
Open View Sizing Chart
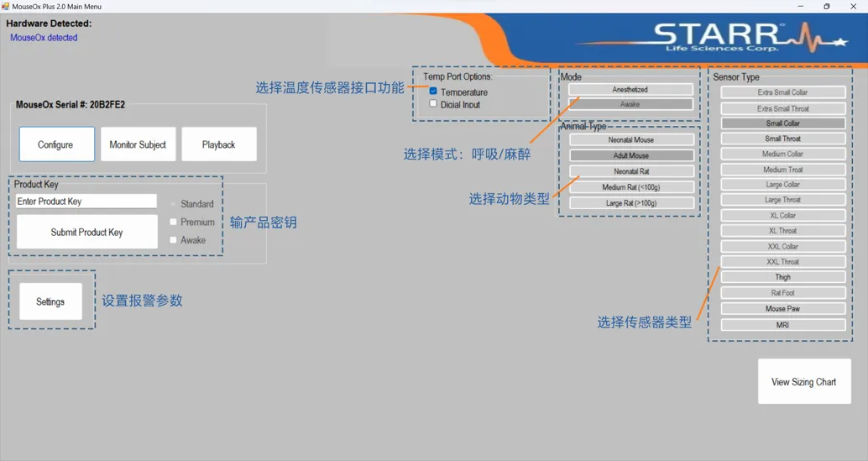[804, 381]
